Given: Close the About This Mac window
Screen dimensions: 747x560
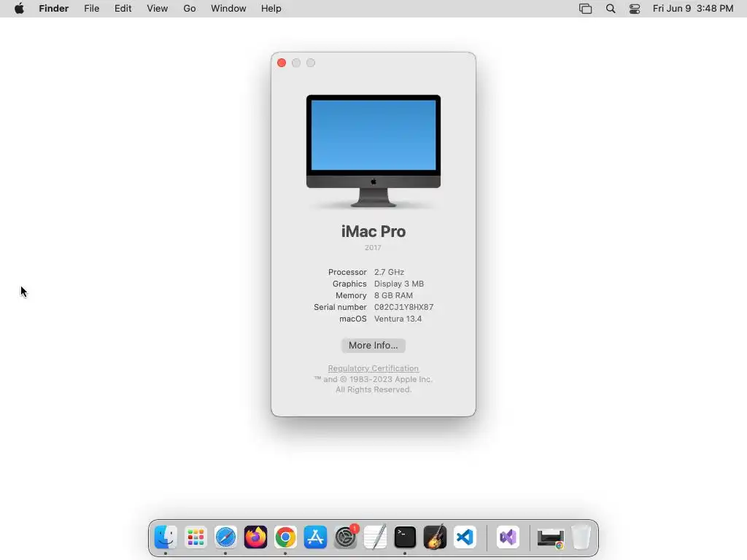Looking at the screenshot, I should [282, 63].
